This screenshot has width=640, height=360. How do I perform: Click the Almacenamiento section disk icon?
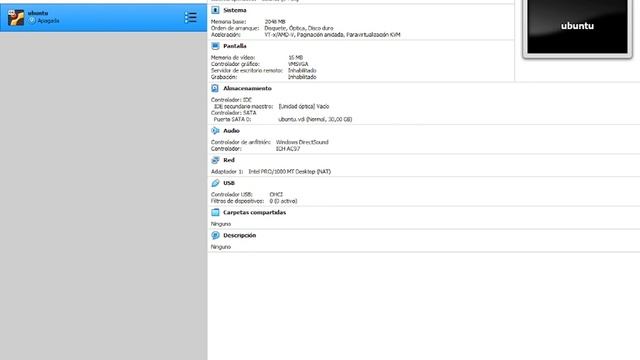coord(215,88)
